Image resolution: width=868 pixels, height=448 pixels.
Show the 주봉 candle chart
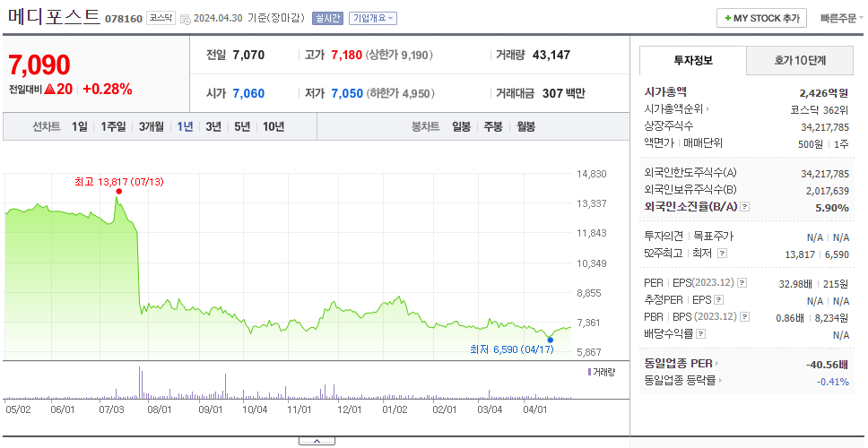coord(493,126)
